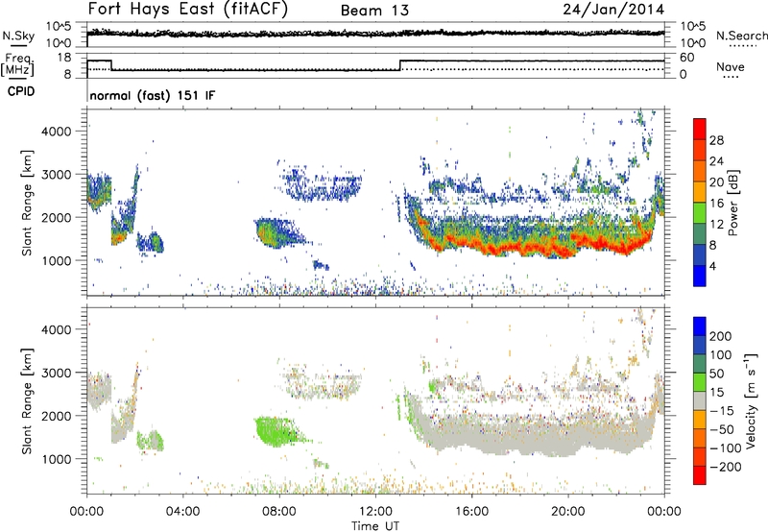
Task: Click the 'Nave' legend label
Action: coord(731,66)
